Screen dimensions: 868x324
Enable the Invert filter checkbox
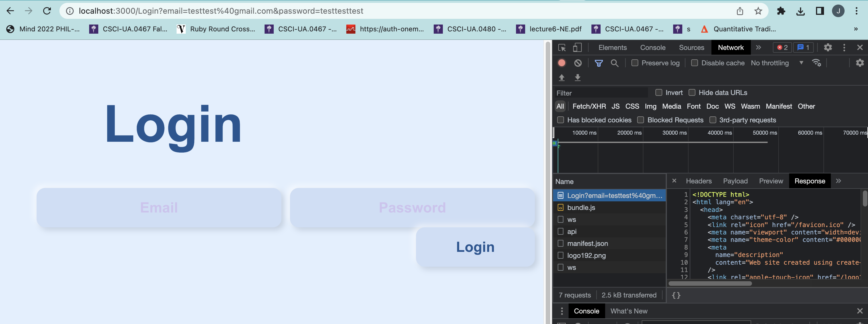pyautogui.click(x=659, y=93)
